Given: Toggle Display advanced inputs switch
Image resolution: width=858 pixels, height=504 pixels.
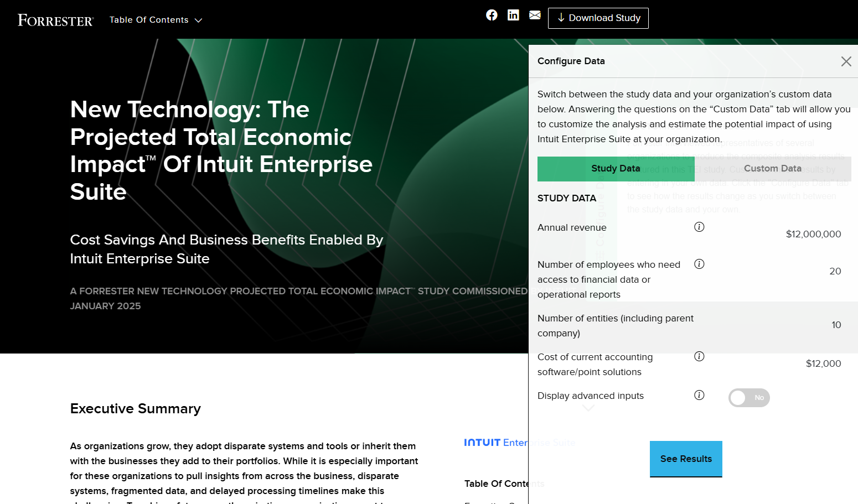Looking at the screenshot, I should pos(749,398).
